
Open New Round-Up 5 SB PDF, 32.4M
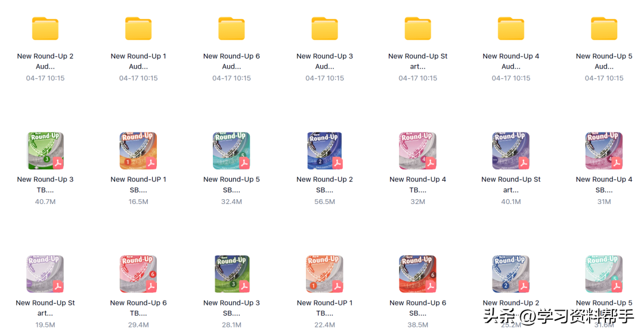point(231,151)
